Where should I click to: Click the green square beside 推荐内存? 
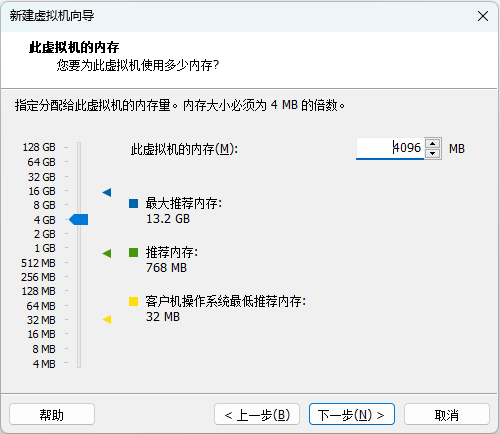coord(133,252)
